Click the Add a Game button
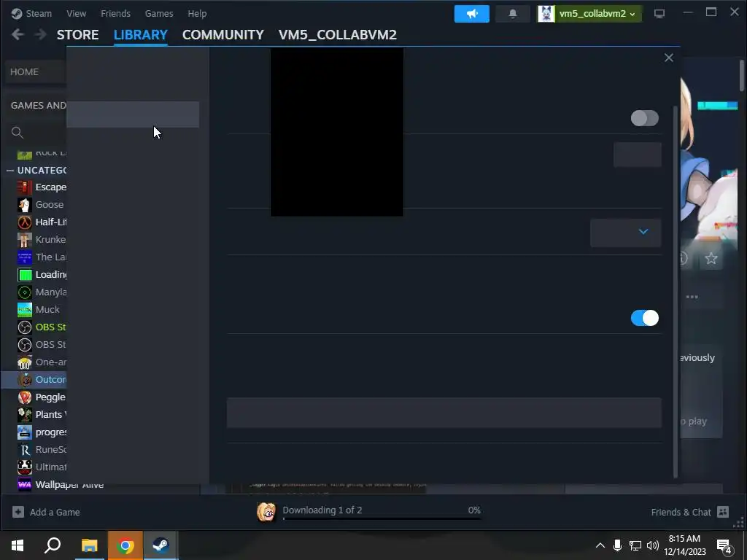The height and width of the screenshot is (560, 747). click(x=46, y=513)
